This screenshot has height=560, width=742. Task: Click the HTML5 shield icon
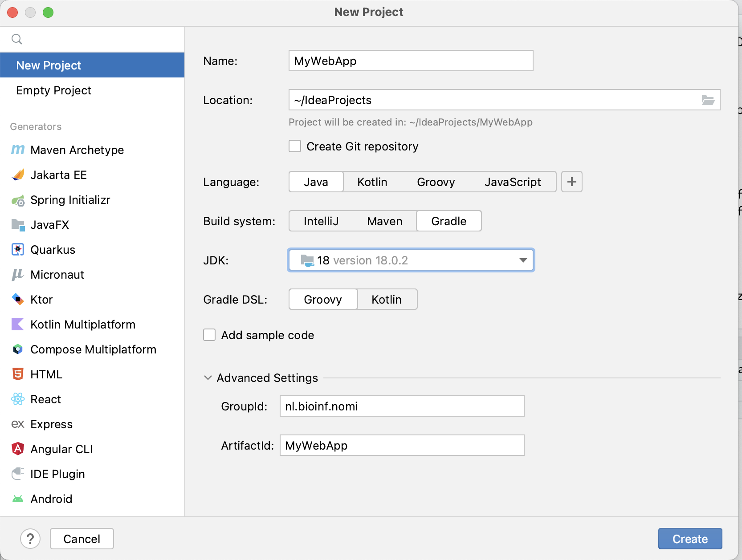pos(18,374)
